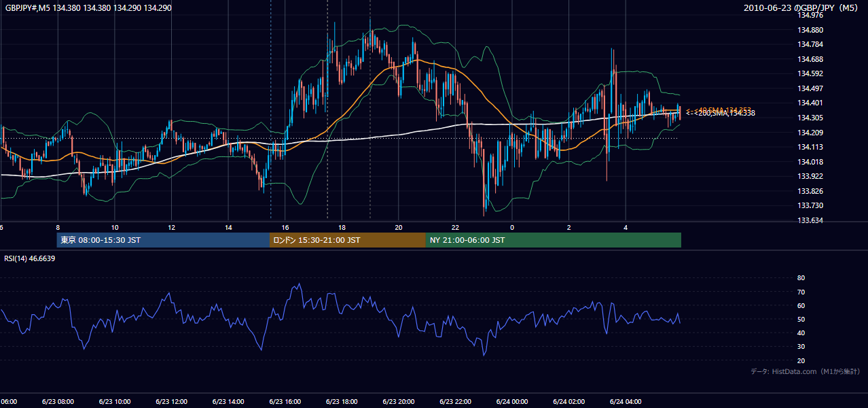Click the bottom date label 6/24 04:00
Viewport: 868px width, 408px height.
pos(626,402)
